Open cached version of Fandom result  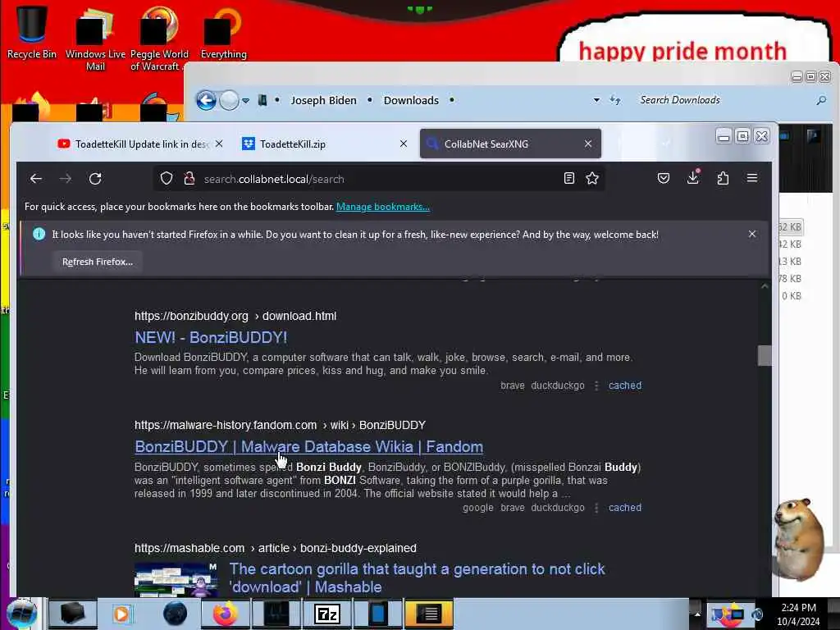pyautogui.click(x=624, y=507)
